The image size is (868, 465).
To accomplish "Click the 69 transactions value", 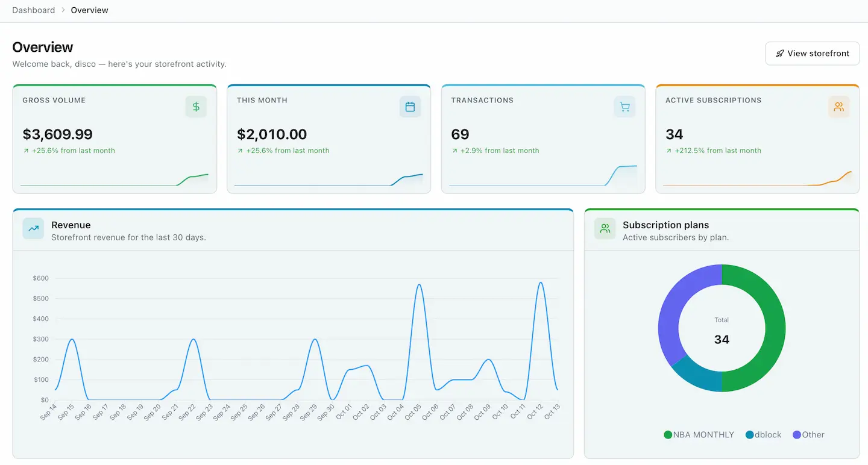I will [460, 134].
